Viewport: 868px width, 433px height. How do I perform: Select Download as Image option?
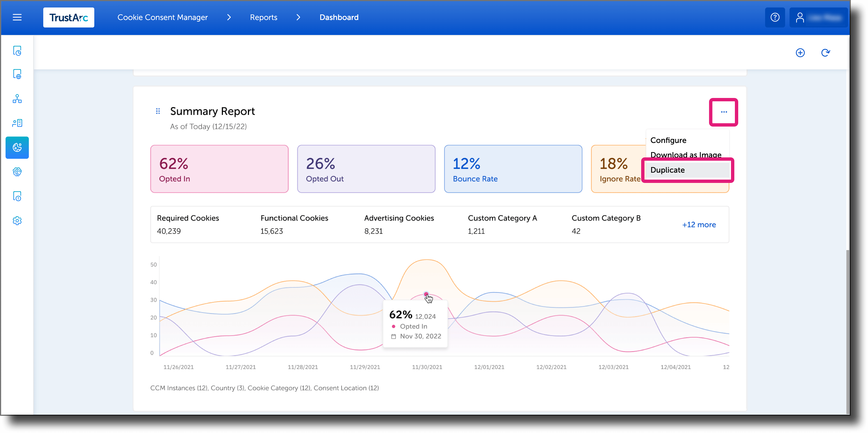click(686, 154)
